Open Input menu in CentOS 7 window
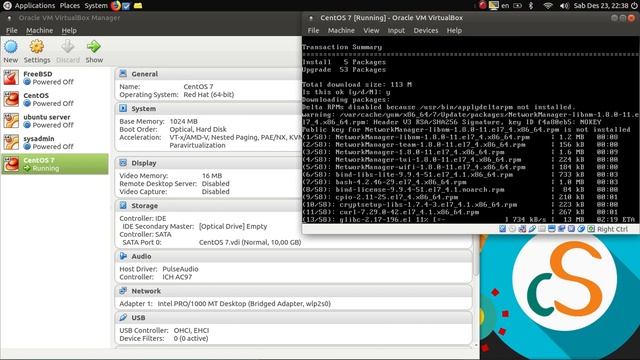The image size is (640, 360). (396, 30)
